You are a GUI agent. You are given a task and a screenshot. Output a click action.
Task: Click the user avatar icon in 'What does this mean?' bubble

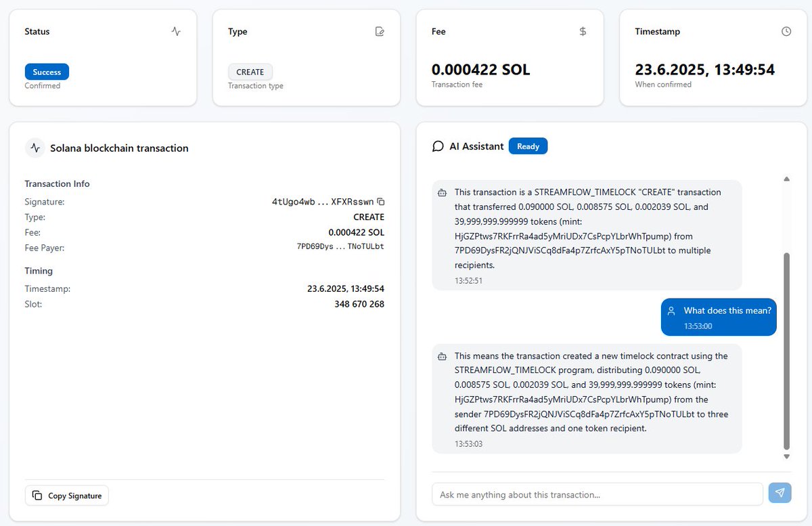coord(671,311)
